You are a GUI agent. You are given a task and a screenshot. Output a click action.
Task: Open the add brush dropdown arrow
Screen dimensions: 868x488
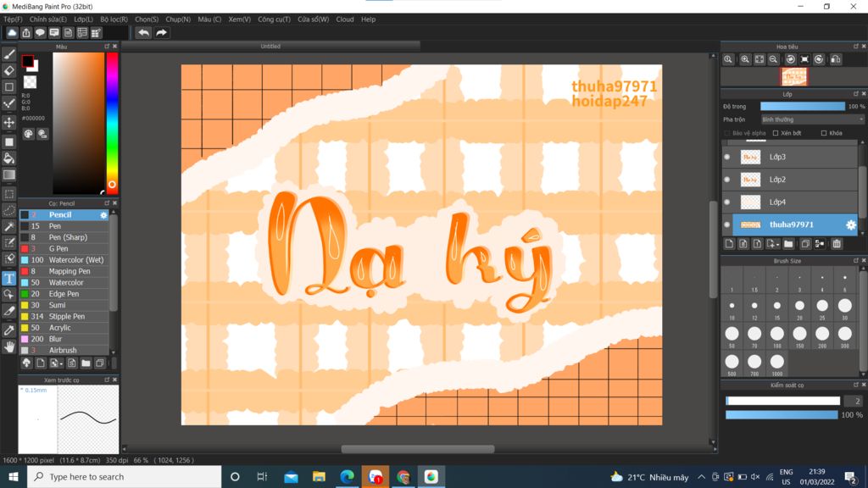click(61, 364)
